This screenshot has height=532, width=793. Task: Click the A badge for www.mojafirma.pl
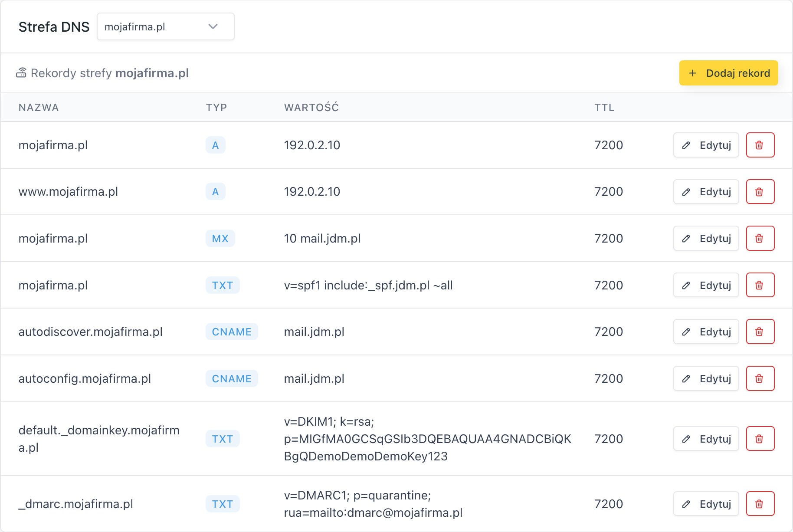tap(216, 192)
